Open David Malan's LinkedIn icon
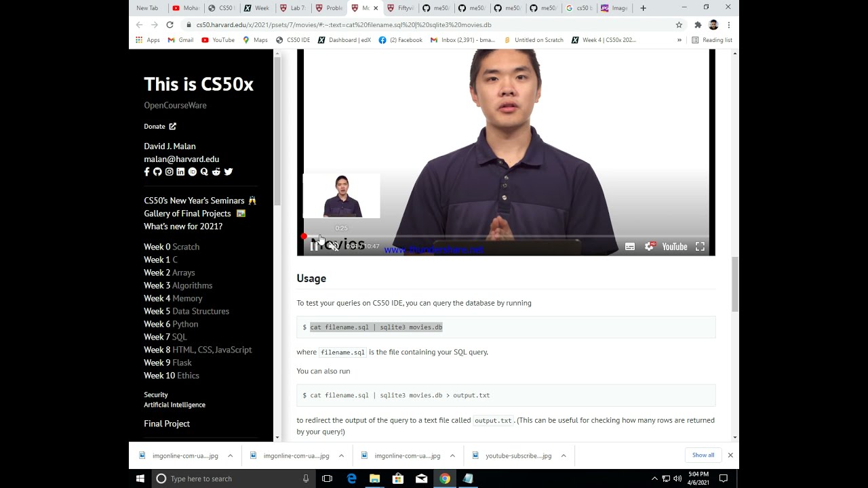 (180, 172)
